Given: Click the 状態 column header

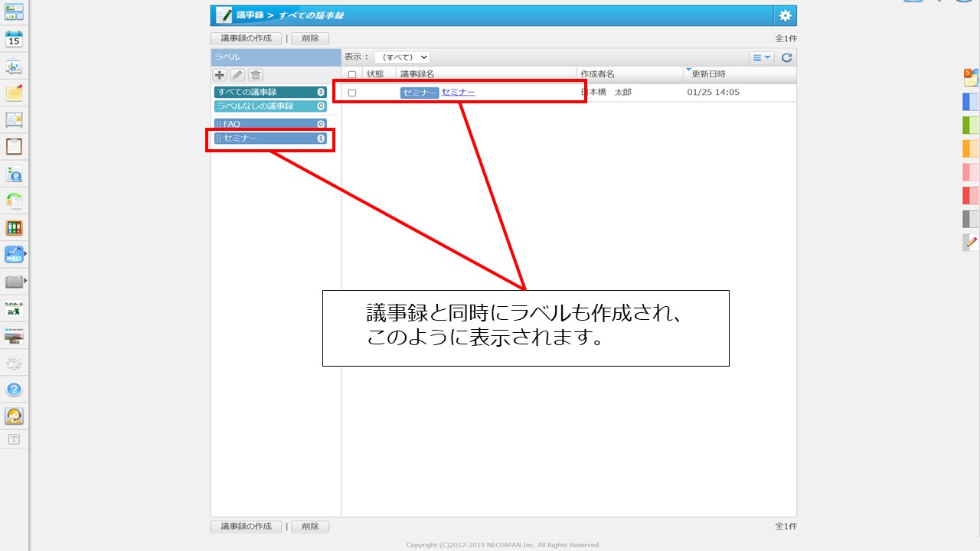Looking at the screenshot, I should coord(375,74).
